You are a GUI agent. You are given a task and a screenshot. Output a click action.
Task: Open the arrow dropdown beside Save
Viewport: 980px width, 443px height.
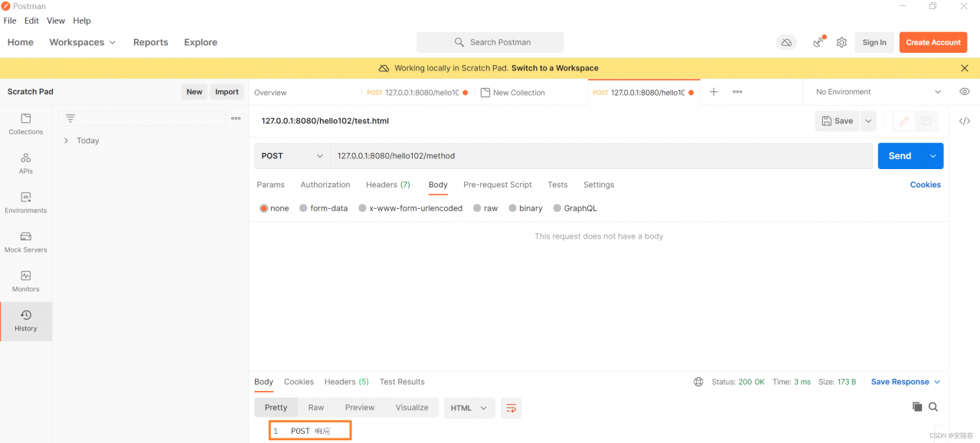[x=868, y=121]
